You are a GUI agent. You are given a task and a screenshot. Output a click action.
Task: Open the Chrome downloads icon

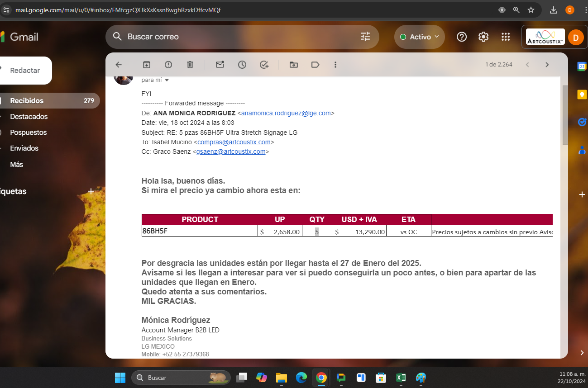click(x=553, y=10)
